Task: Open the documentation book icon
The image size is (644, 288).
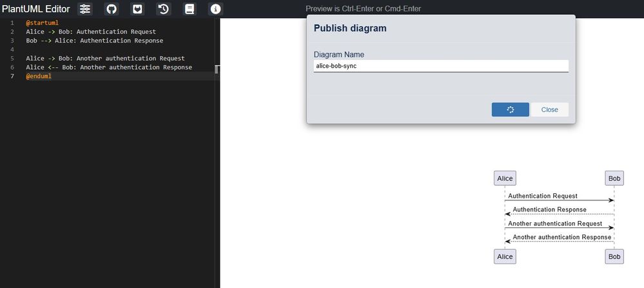Action: tap(190, 9)
